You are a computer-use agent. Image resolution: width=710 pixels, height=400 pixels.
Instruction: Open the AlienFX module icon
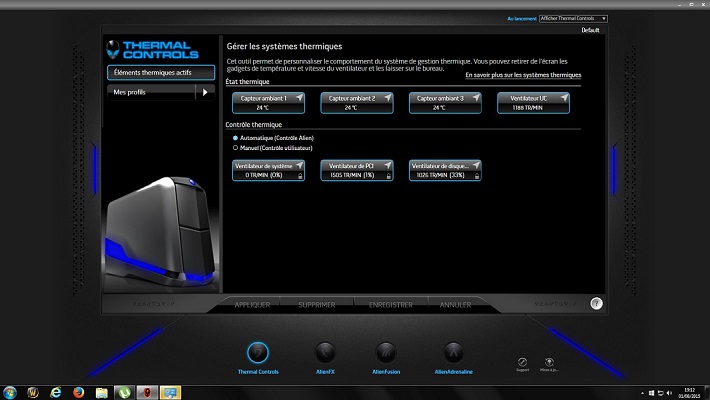tap(325, 352)
